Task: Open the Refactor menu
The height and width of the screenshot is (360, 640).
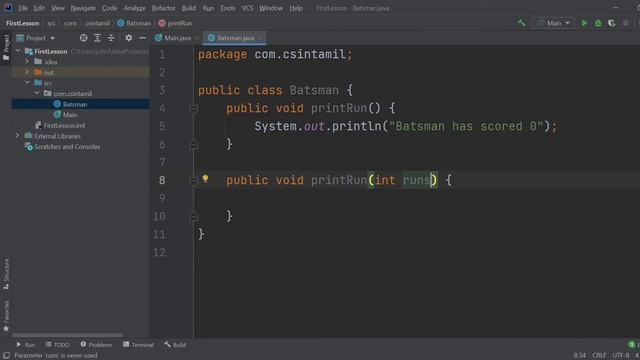Action: point(163,8)
